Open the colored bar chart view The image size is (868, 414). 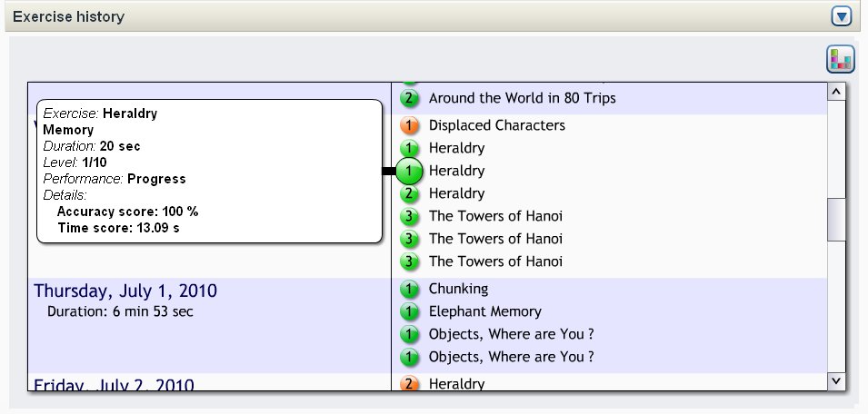tap(841, 60)
